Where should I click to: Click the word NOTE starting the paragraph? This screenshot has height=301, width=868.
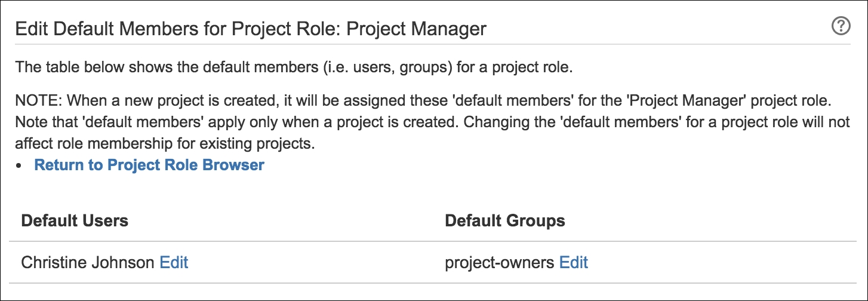(x=36, y=97)
